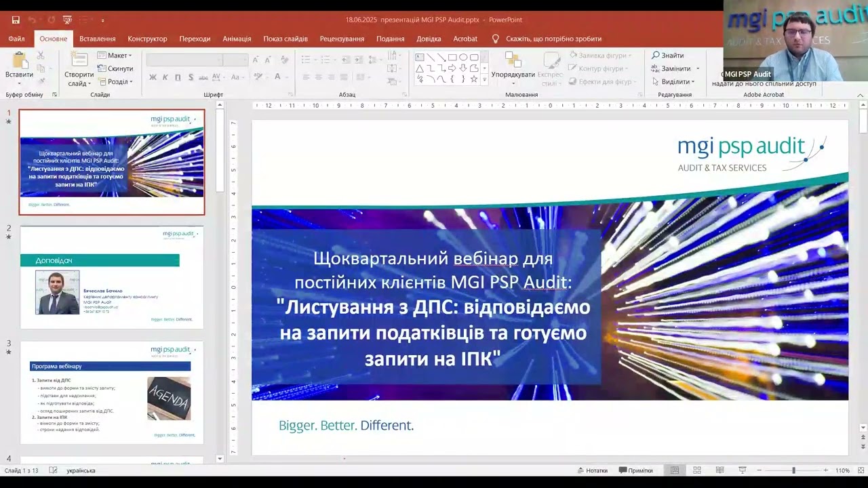The width and height of the screenshot is (868, 488).
Task: Click the spell check icon in status bar
Action: pos(54,470)
